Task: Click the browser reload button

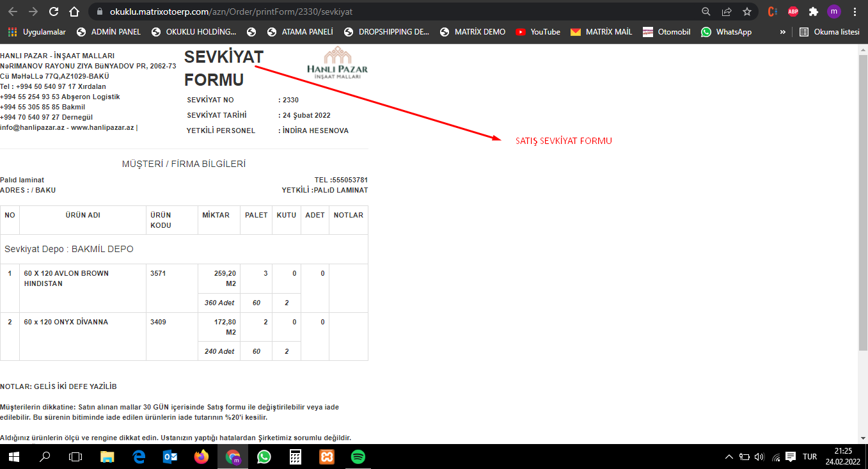Action: [54, 12]
